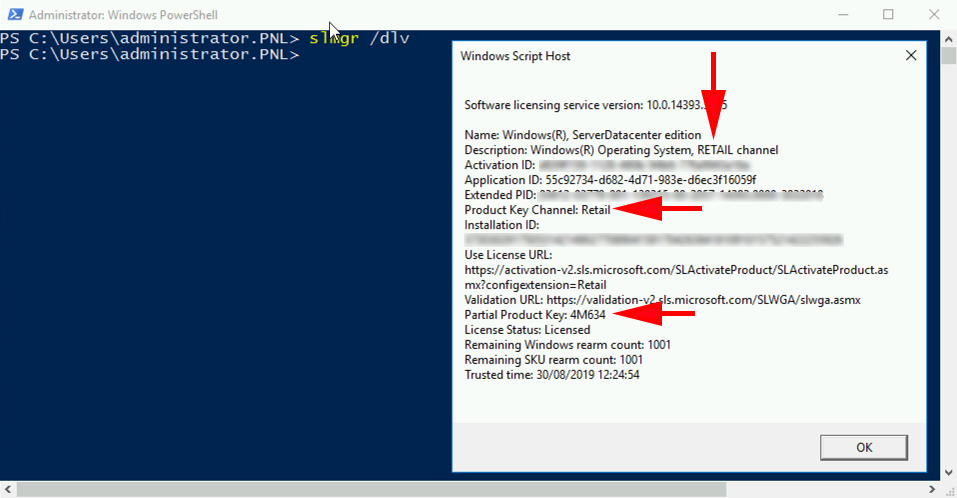Click the horizontal scrollbar thumb

click(x=371, y=489)
